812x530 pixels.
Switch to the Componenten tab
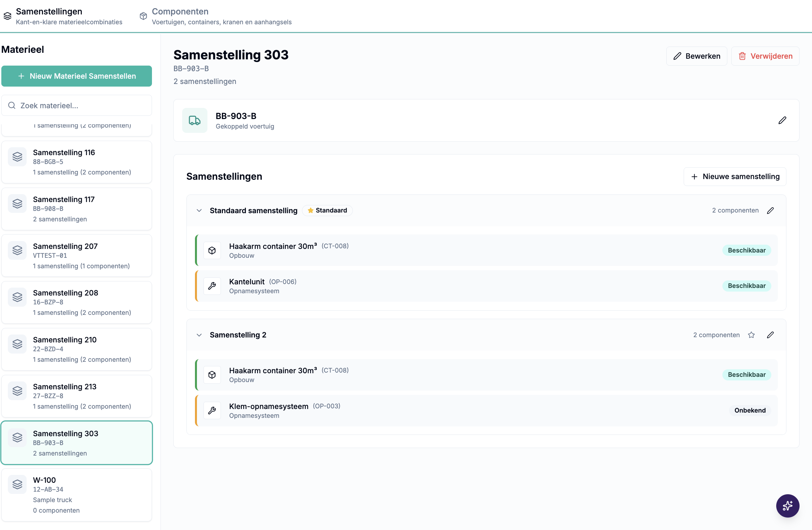[x=216, y=16]
